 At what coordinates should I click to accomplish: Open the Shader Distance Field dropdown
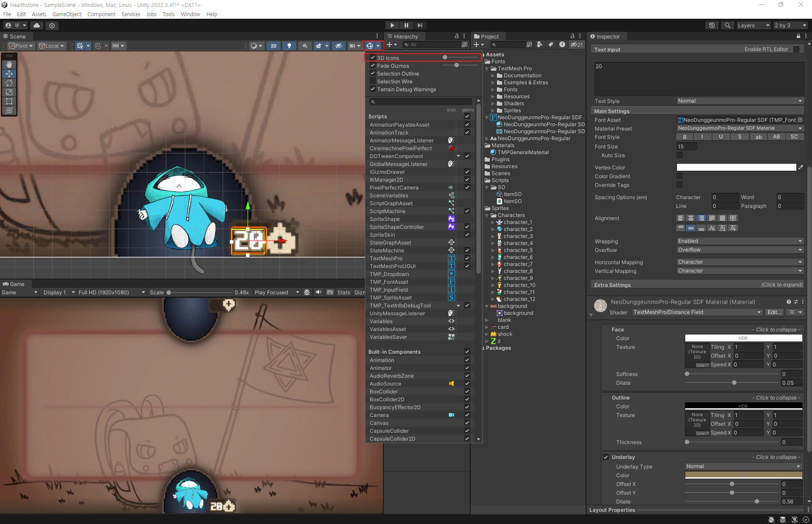pyautogui.click(x=697, y=312)
